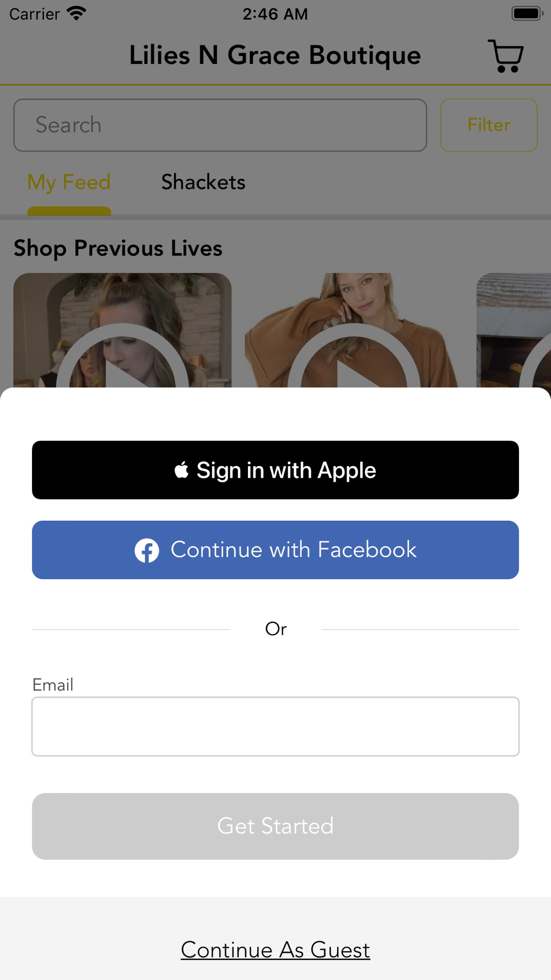This screenshot has height=980, width=551.
Task: Choose Continue As Guest link
Action: point(275,950)
